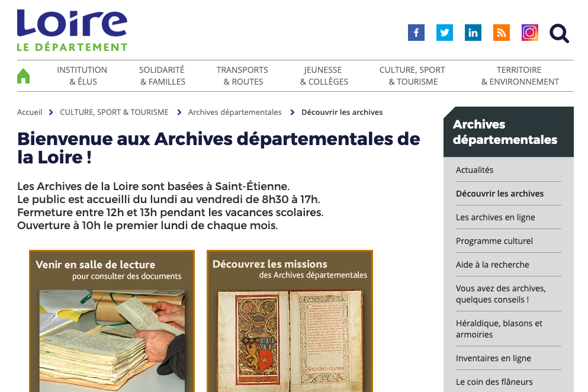The image size is (588, 392).
Task: Open the Instagram social icon
Action: (530, 33)
